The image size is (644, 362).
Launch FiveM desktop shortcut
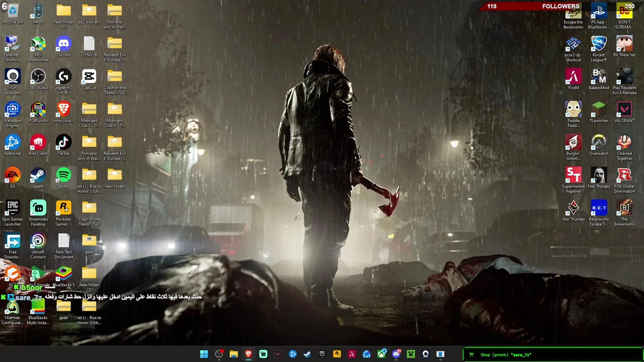click(x=574, y=79)
